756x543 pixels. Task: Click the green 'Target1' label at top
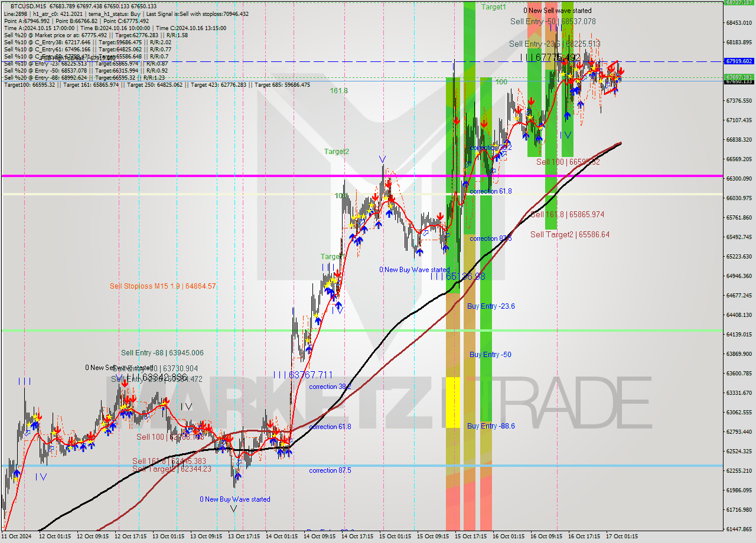point(493,7)
